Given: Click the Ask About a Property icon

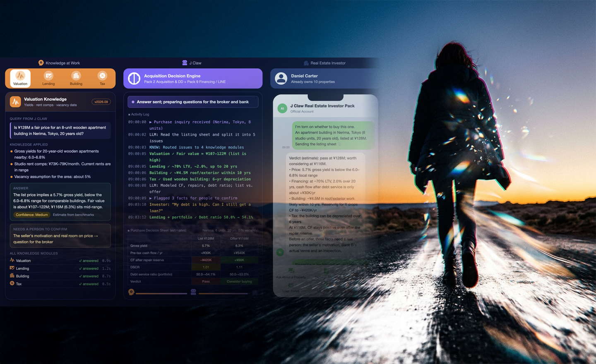Looking at the screenshot, I should 291,271.
